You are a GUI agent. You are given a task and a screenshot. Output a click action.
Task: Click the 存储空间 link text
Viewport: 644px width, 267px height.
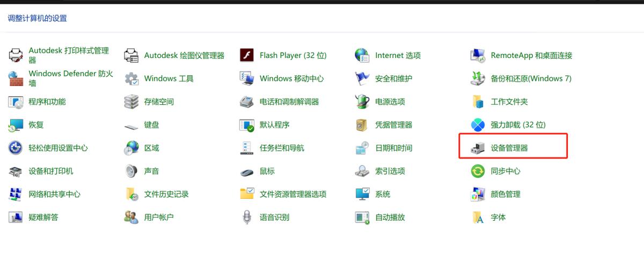tap(159, 102)
